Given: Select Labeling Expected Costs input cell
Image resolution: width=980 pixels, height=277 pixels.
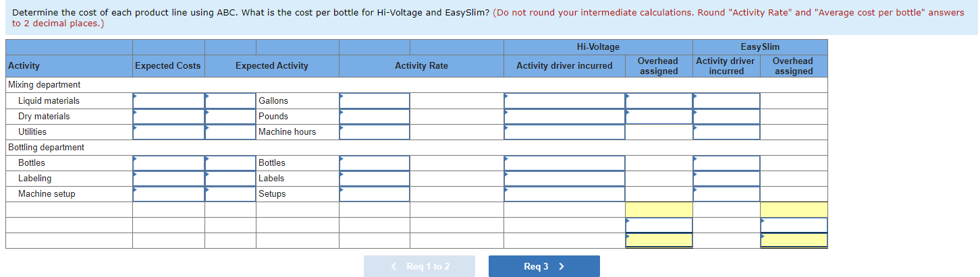Looking at the screenshot, I should coord(169,178).
